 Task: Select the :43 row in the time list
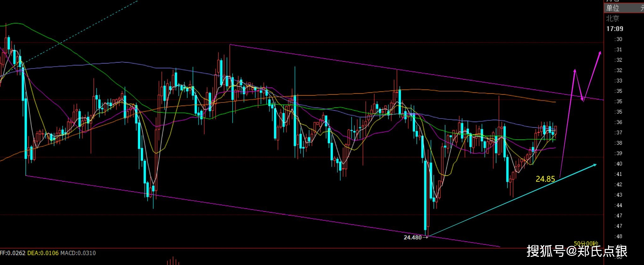coord(619,195)
